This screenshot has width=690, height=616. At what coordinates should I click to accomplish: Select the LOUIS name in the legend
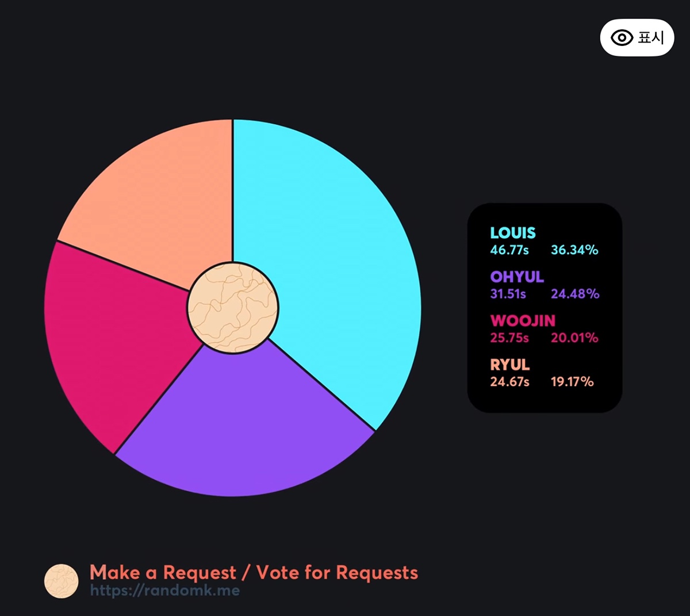coord(512,233)
